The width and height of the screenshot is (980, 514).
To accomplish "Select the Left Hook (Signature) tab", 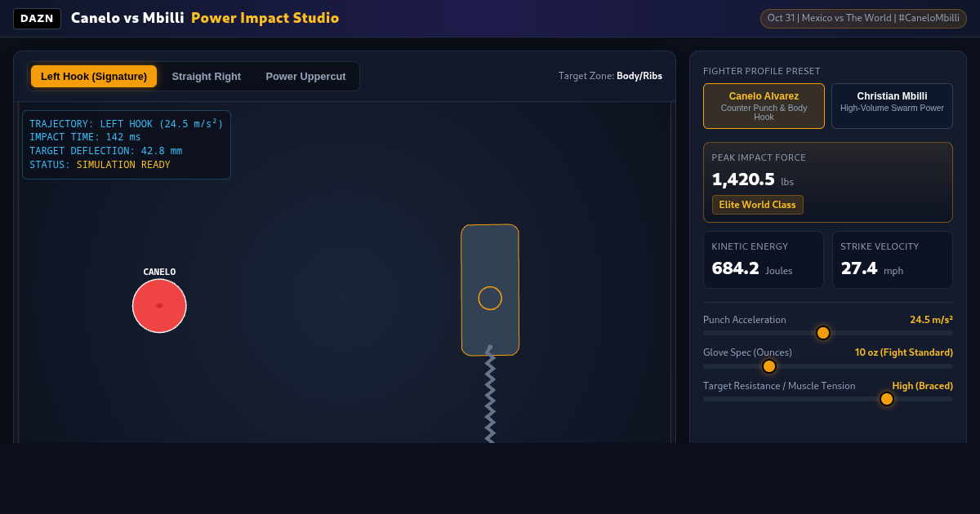I will (x=94, y=77).
